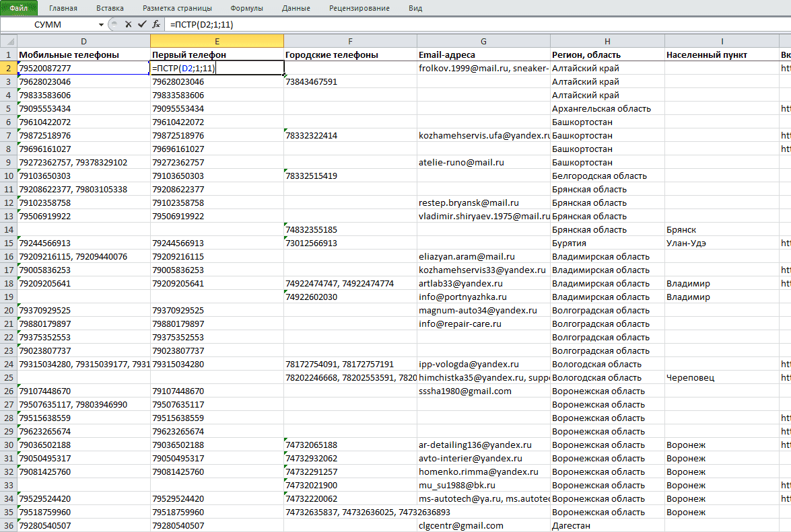Image resolution: width=791 pixels, height=532 pixels.
Task: Open the Рецензирование tab
Action: pos(359,8)
